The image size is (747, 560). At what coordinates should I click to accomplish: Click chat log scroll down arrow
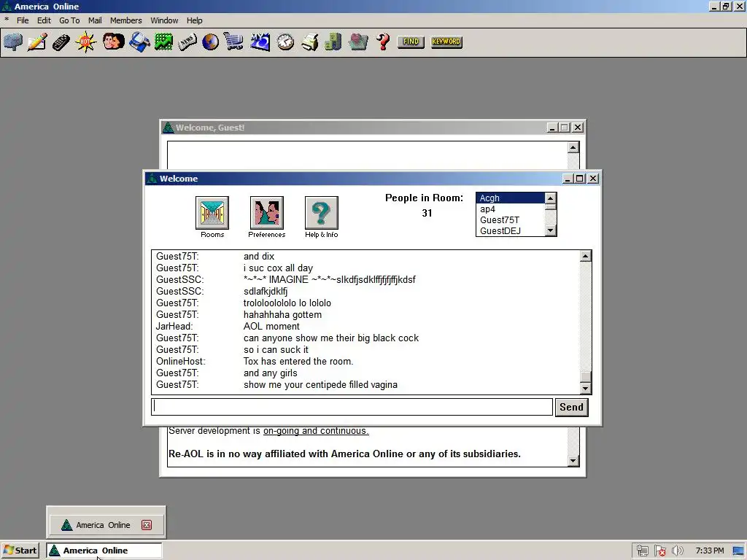(x=586, y=389)
